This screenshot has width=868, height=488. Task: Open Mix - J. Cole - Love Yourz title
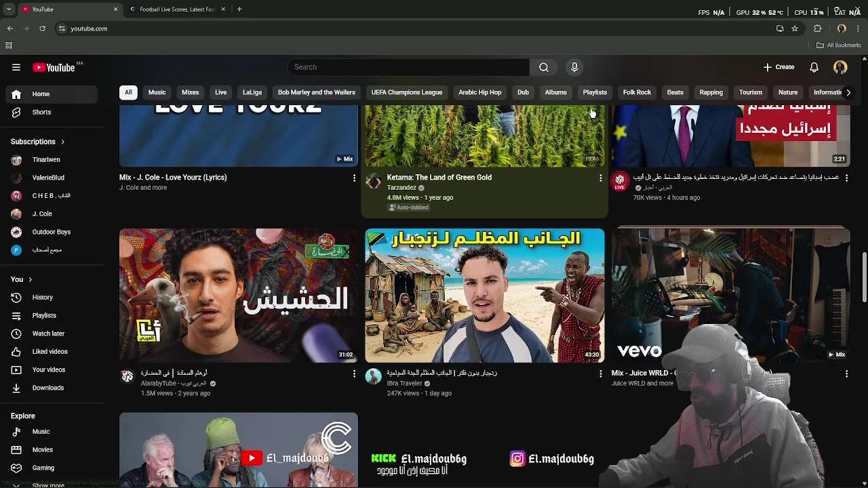(x=173, y=178)
